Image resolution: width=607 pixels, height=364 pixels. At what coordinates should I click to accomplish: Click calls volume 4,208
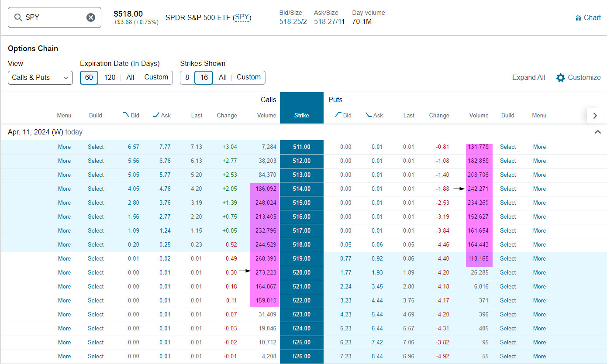(x=269, y=357)
